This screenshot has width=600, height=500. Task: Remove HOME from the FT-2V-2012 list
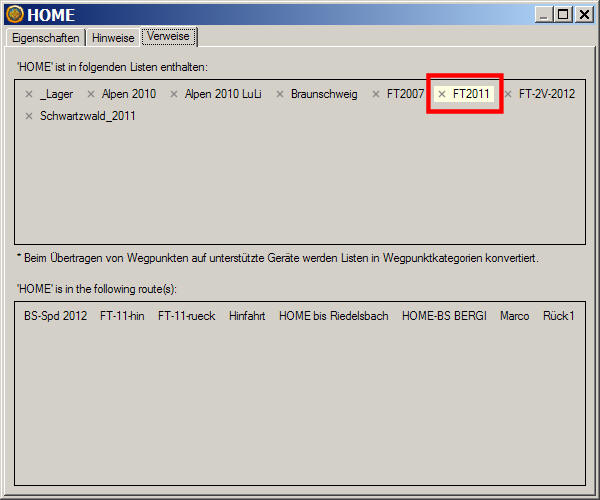coord(508,94)
